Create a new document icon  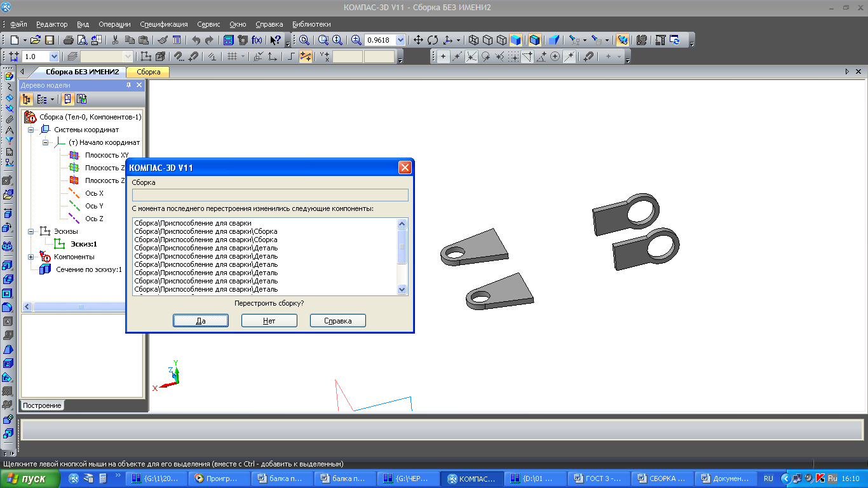14,40
